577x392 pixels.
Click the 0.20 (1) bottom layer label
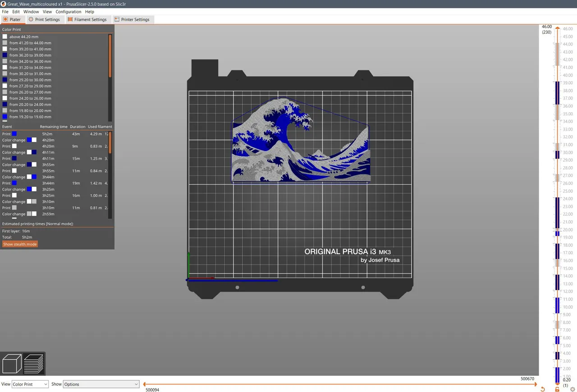(567, 383)
